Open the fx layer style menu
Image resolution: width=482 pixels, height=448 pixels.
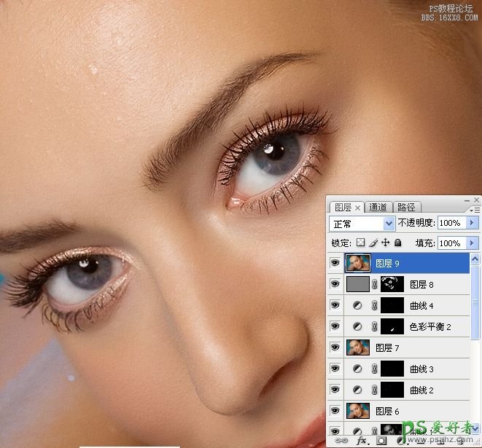click(362, 441)
